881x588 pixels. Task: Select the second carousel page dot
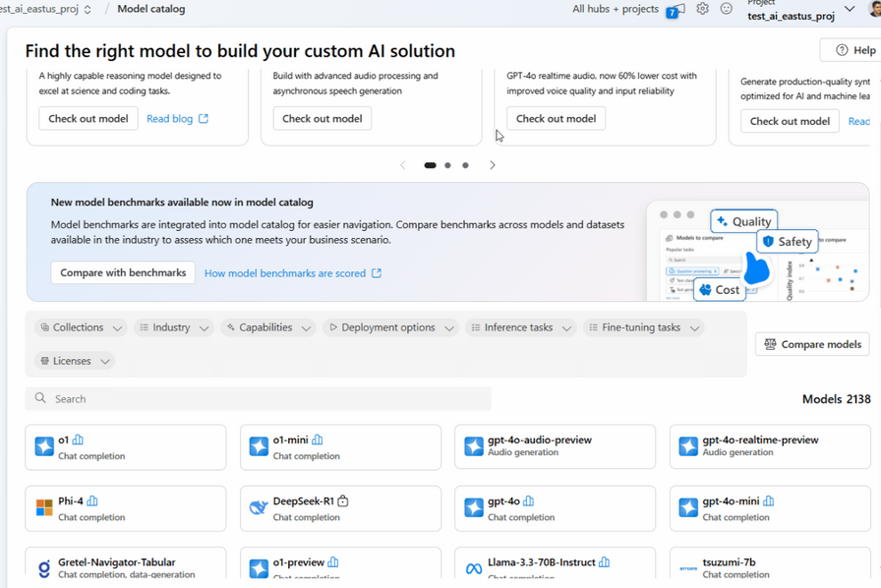pos(447,165)
